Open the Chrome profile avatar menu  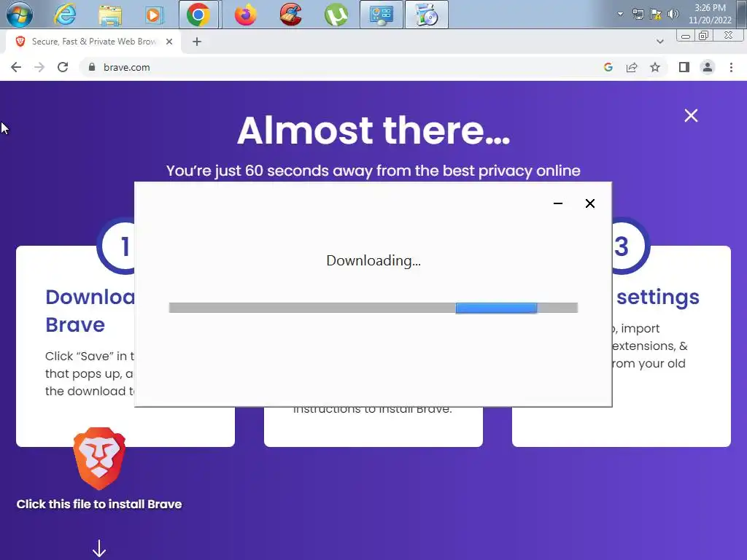708,67
